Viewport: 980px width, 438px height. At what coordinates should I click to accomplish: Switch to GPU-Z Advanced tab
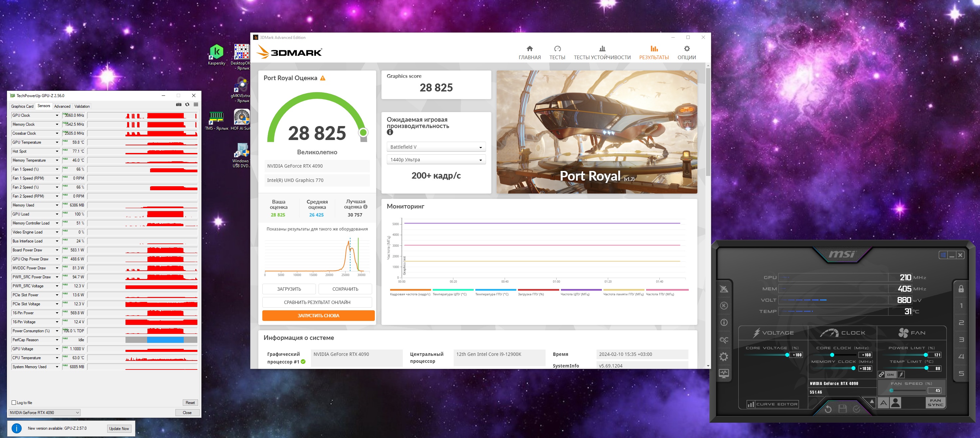pyautogui.click(x=62, y=106)
